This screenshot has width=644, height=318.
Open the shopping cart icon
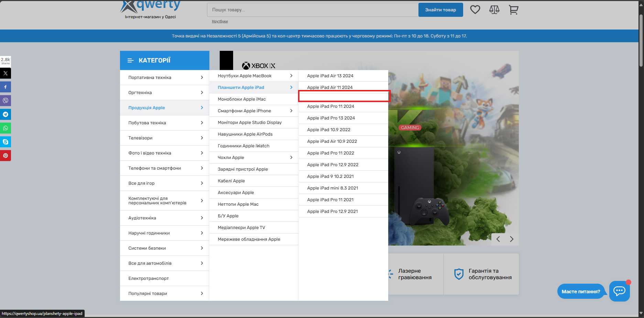513,10
